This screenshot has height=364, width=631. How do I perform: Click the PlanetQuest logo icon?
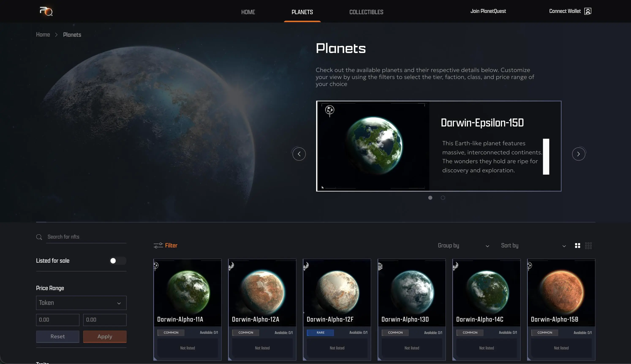[46, 11]
